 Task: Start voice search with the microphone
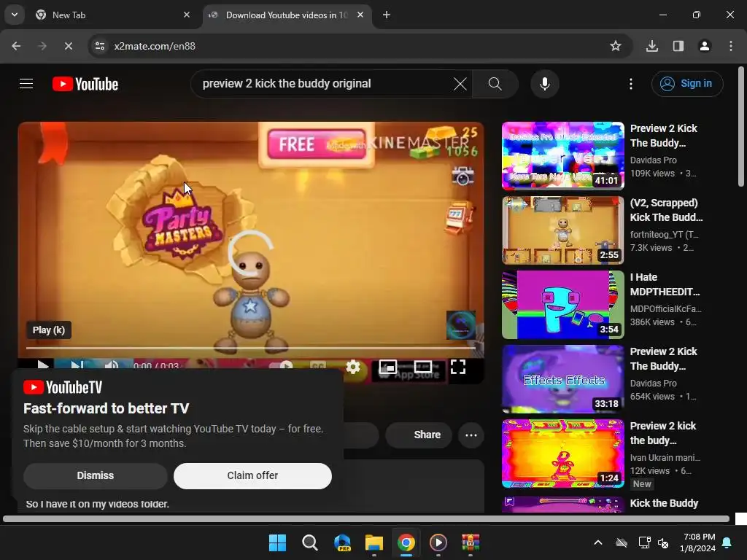[544, 84]
